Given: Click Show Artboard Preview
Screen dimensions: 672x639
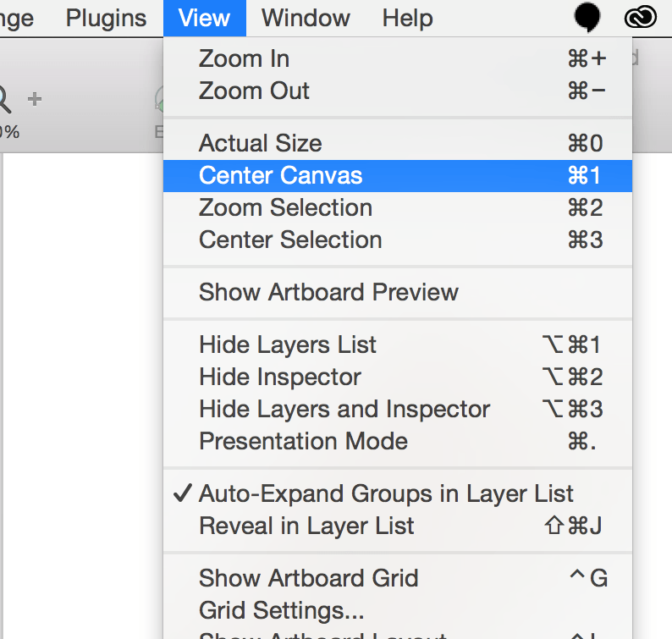Looking at the screenshot, I should coord(328,293).
